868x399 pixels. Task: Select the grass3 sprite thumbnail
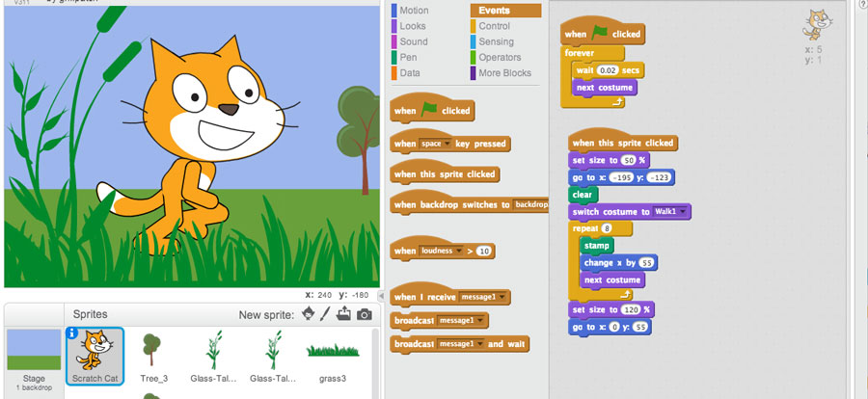pos(333,356)
